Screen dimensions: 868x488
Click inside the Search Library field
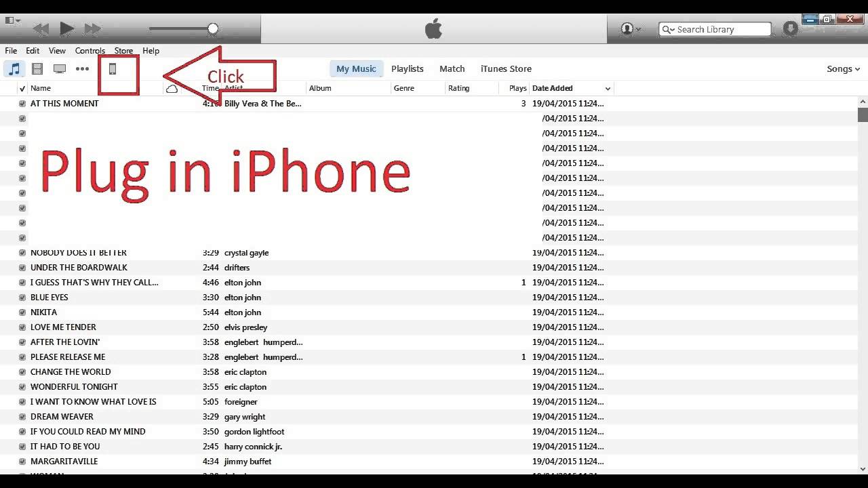click(x=715, y=29)
